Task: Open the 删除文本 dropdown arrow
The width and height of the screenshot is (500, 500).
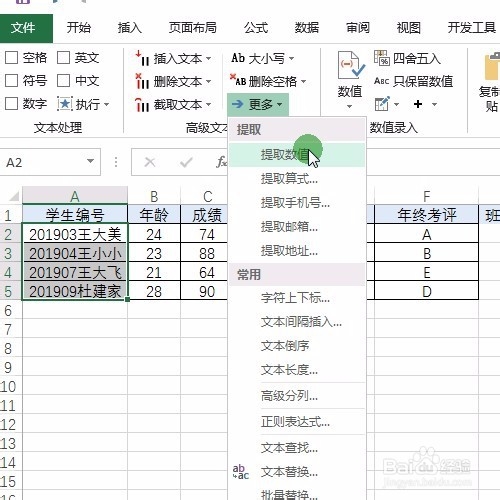Action: (209, 82)
